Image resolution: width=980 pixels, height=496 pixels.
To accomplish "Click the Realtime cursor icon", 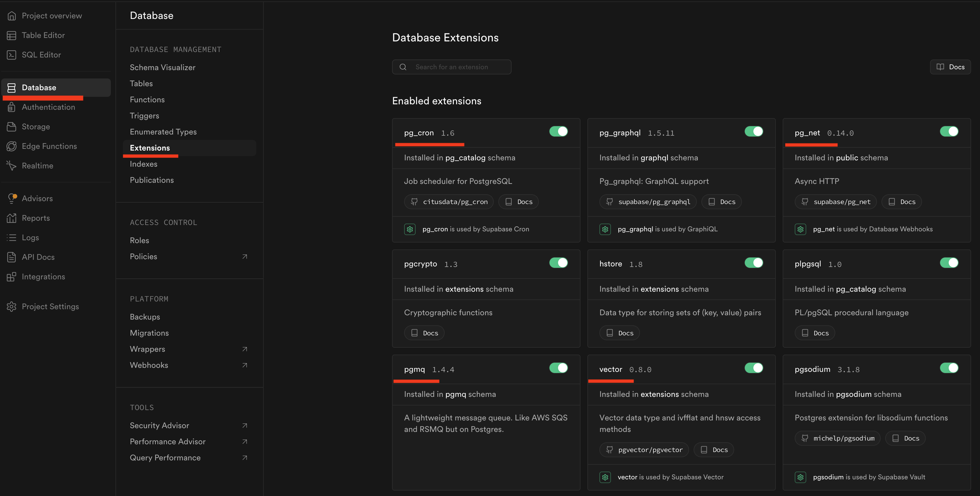I will [11, 166].
